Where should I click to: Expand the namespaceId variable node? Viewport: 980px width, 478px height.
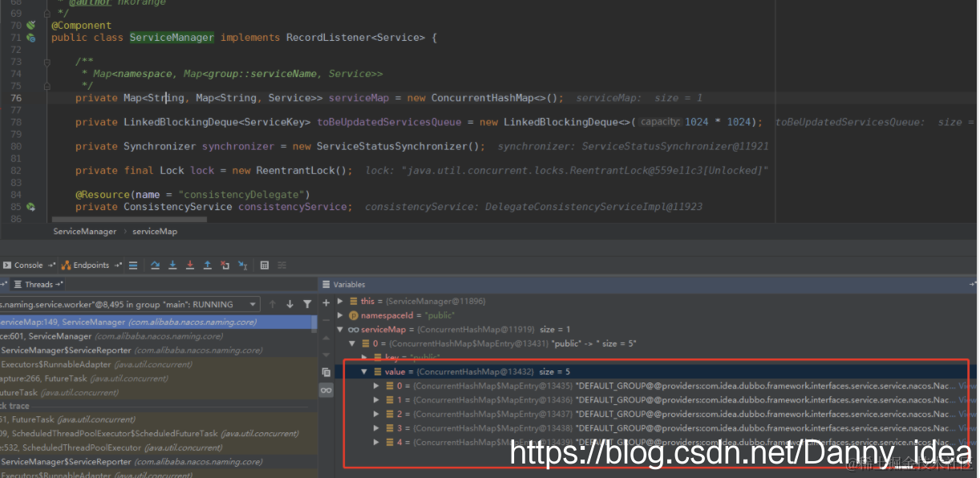point(340,315)
